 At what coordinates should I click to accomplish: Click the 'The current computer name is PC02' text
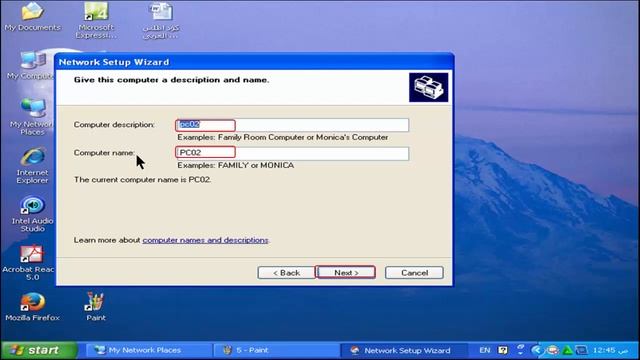point(142,180)
